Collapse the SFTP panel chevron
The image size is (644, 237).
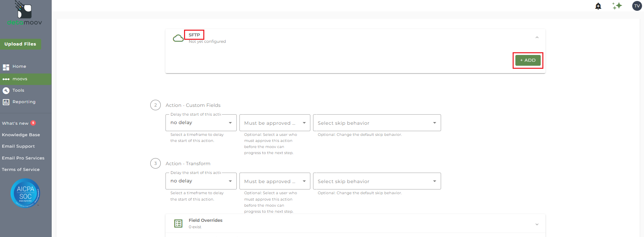click(x=537, y=37)
